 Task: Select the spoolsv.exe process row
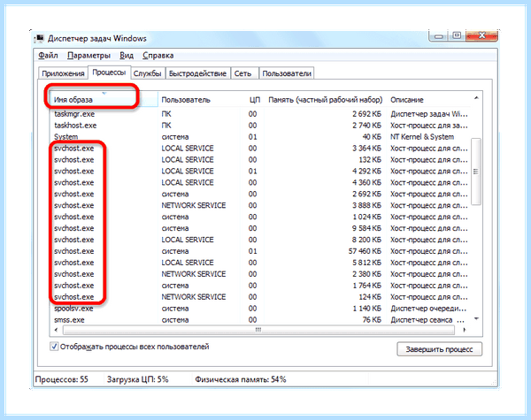(261, 309)
